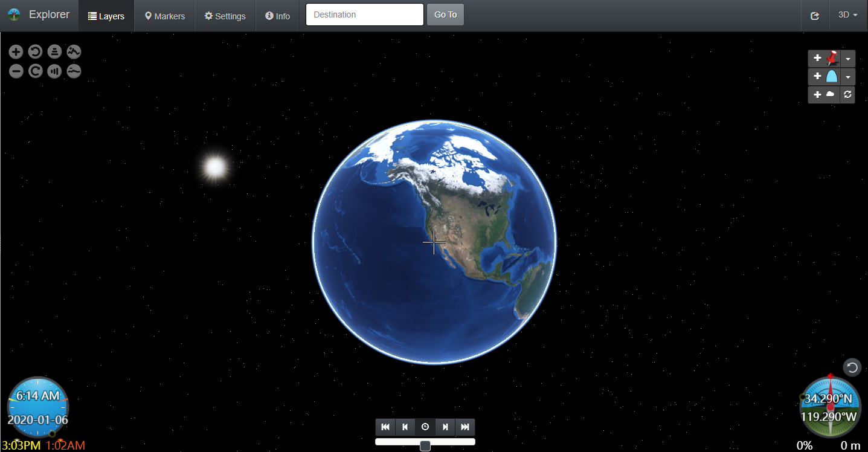Open the pin marker dropdown arrow

[847, 58]
